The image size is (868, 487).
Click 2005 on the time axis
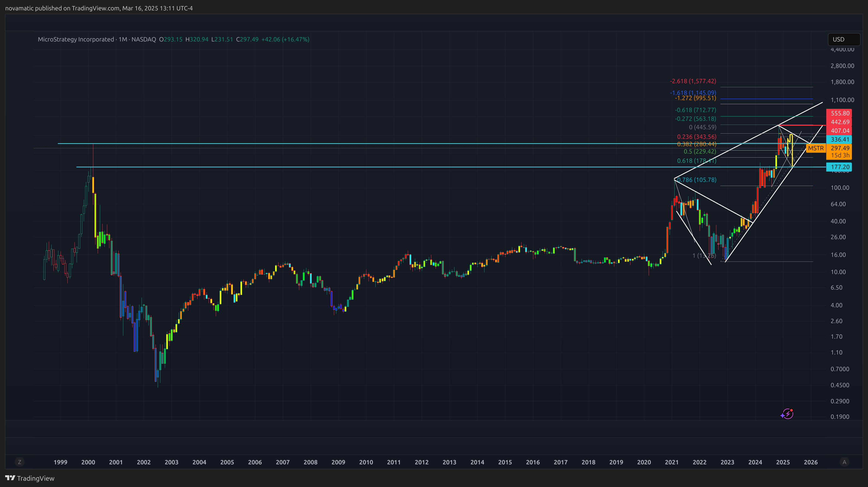click(x=227, y=462)
